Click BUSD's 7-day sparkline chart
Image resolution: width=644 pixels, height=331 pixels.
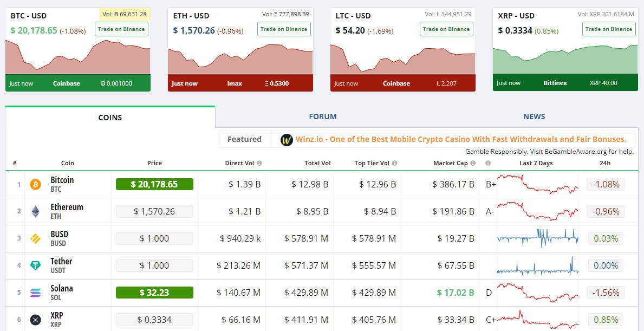(x=538, y=238)
